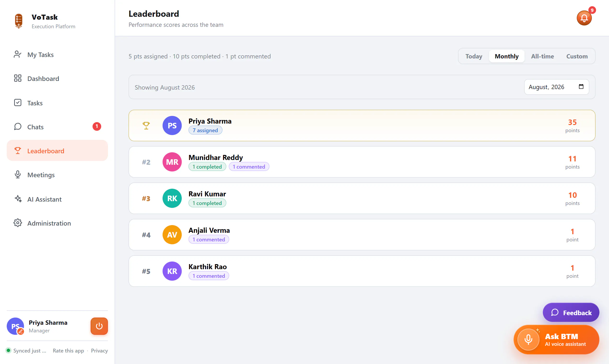Image resolution: width=609 pixels, height=364 pixels.
Task: Open Meetings in the sidebar
Action: 57,175
